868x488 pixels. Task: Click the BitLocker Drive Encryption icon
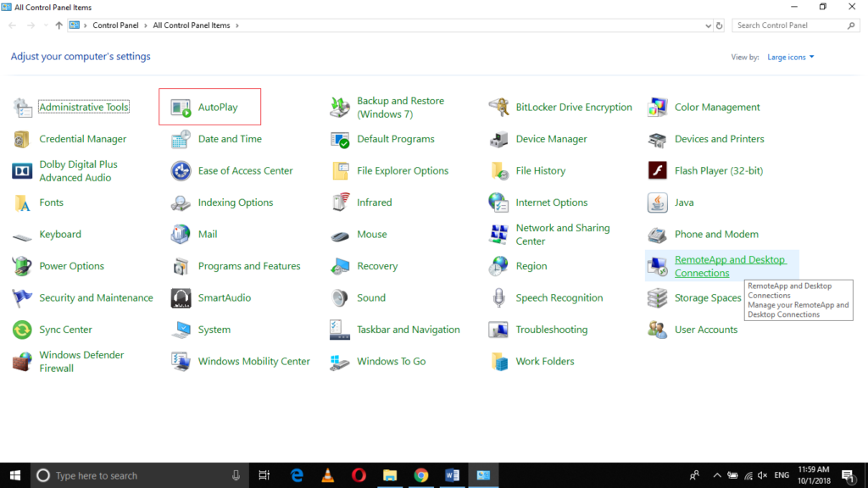pos(498,108)
